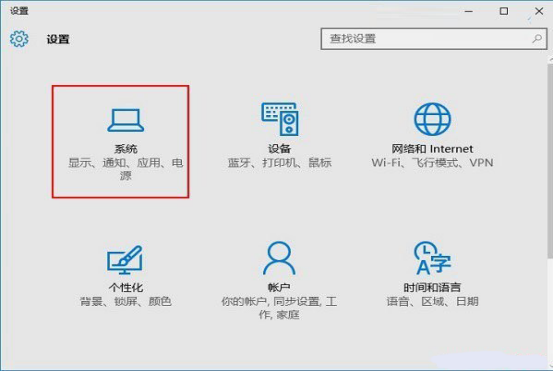Viewport: 554px width, 372px height.
Task: Click the settings gear icon beside 设置
Action: point(19,39)
